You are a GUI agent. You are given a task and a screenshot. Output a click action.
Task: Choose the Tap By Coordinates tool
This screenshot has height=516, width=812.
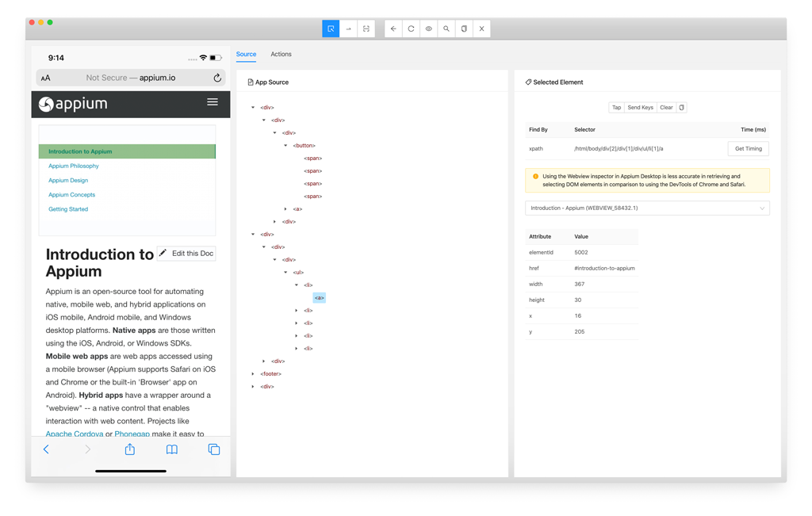(366, 29)
